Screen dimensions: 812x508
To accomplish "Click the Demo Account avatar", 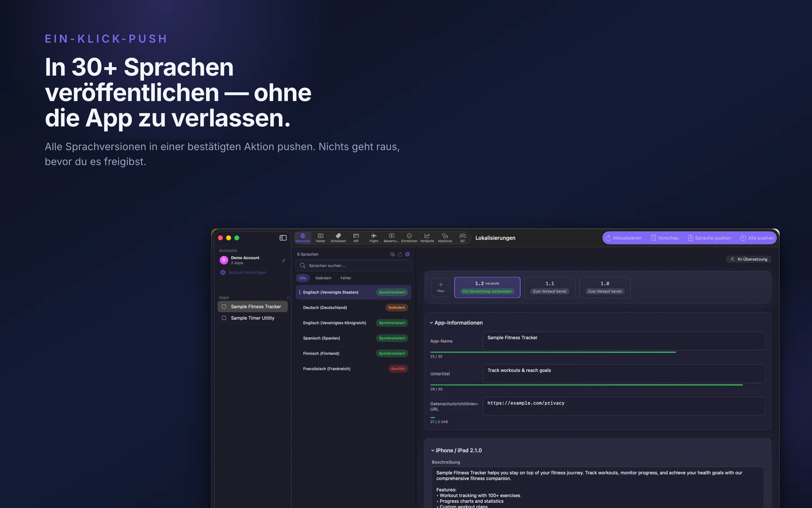I will pyautogui.click(x=224, y=260).
